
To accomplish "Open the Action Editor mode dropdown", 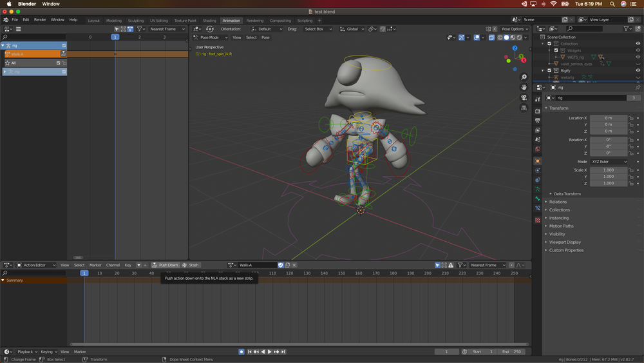I will 35,265.
